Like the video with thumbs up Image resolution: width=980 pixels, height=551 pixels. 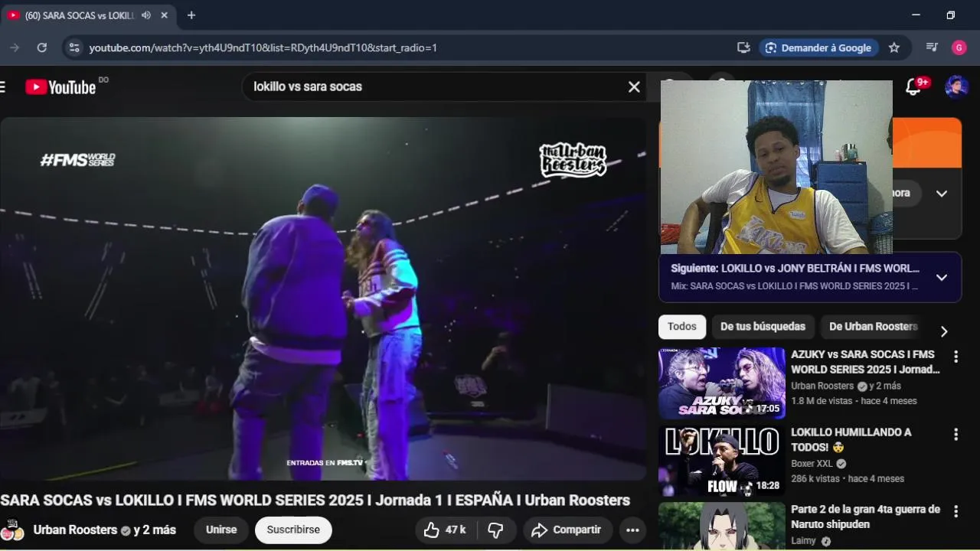pos(445,530)
